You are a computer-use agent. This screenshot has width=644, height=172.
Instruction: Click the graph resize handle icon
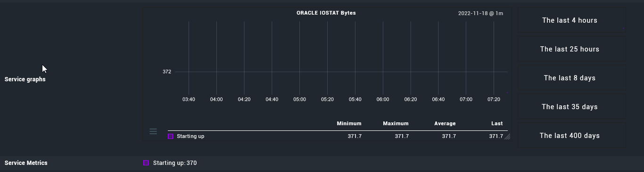click(508, 137)
